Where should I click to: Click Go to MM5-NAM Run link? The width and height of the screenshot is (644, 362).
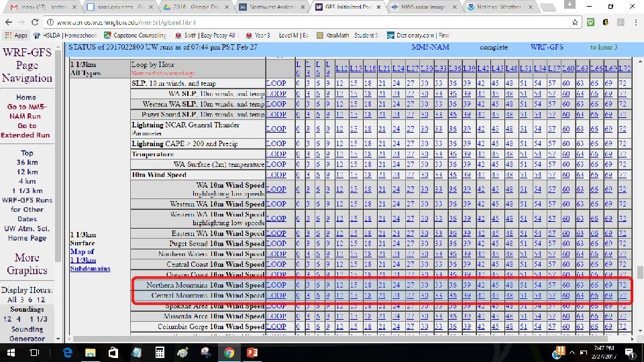tap(26, 111)
